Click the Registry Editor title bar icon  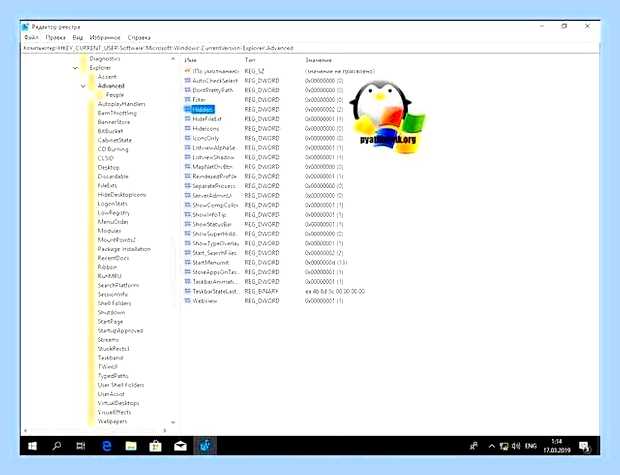click(x=26, y=27)
